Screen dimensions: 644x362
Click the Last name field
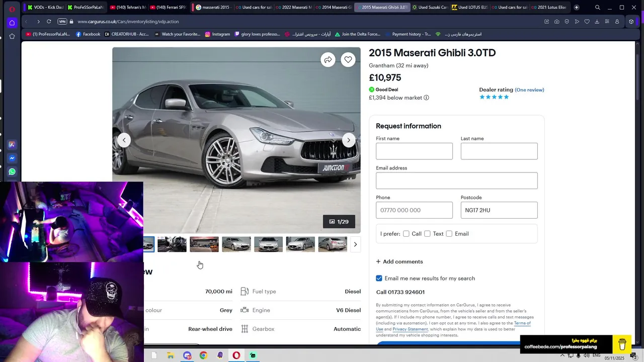pos(499,151)
